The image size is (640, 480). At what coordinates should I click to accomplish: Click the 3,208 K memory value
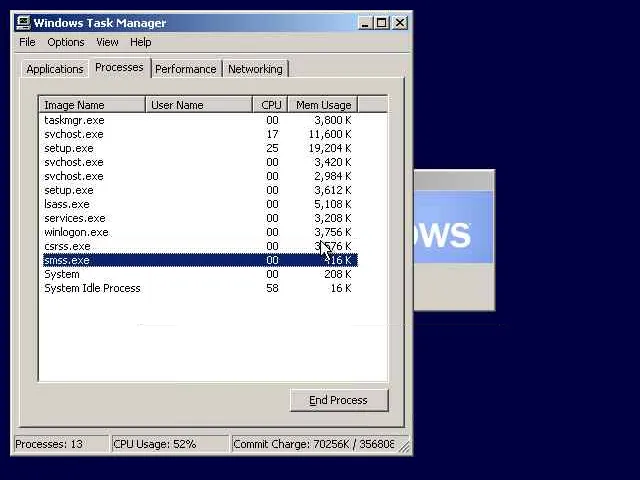(x=332, y=218)
